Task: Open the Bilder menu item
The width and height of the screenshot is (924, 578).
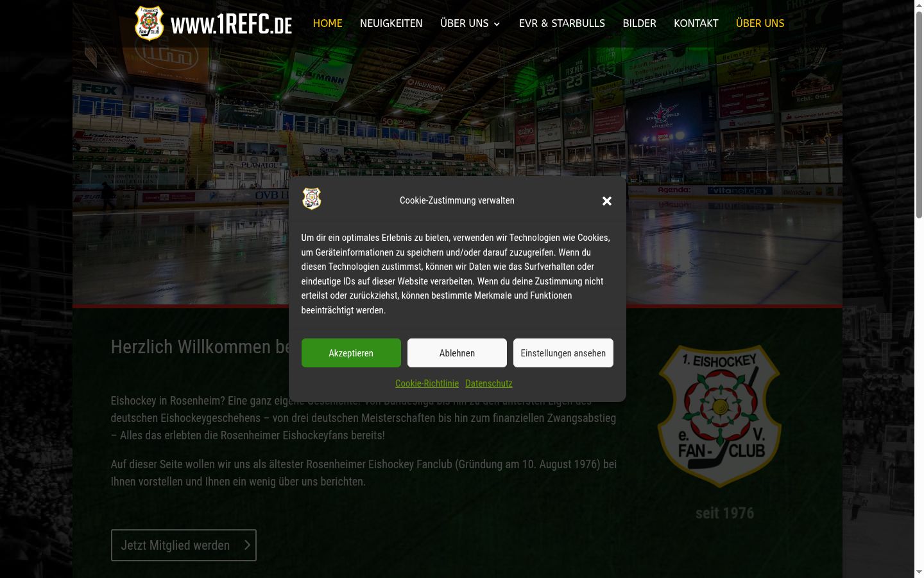Action: coord(640,23)
